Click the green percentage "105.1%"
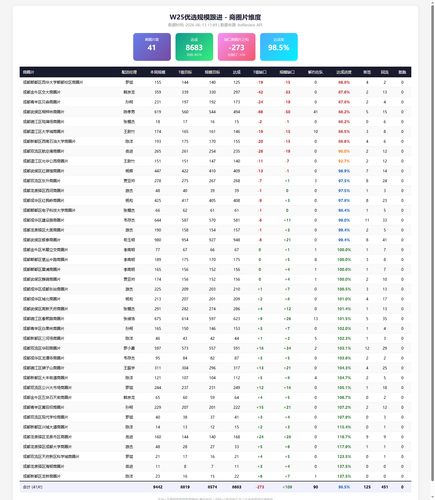 344,388
